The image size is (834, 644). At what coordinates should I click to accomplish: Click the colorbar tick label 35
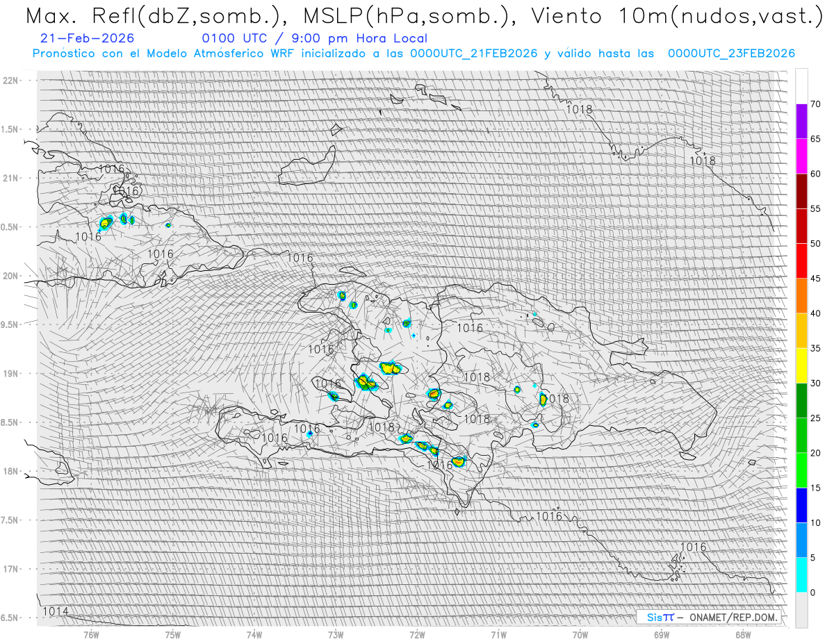pos(815,348)
